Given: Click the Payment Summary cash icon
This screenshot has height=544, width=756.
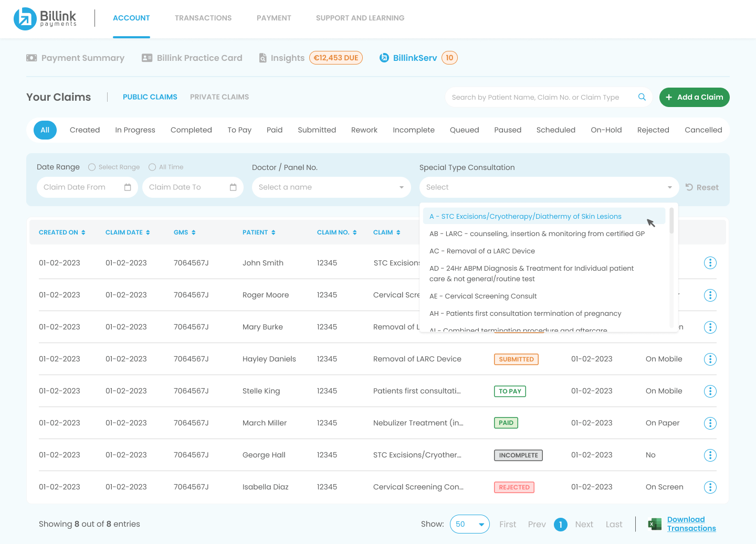Looking at the screenshot, I should click(31, 58).
